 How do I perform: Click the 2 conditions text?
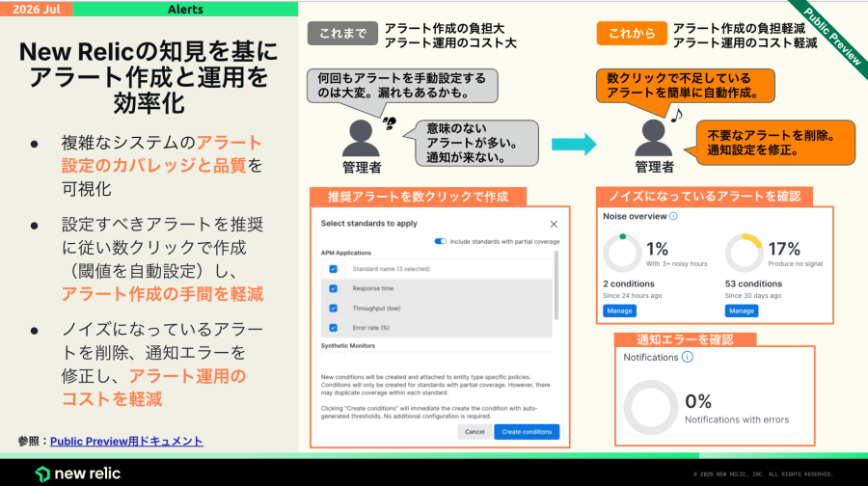629,283
